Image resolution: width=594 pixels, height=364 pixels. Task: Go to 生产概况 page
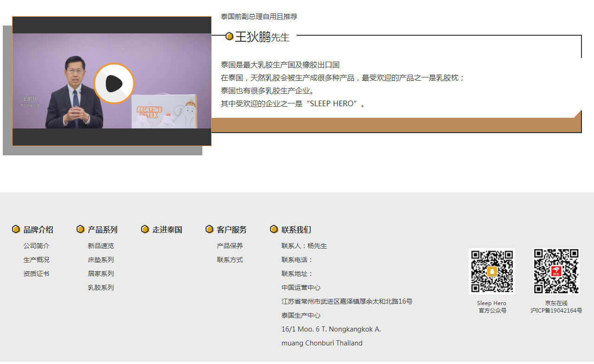pyautogui.click(x=36, y=260)
